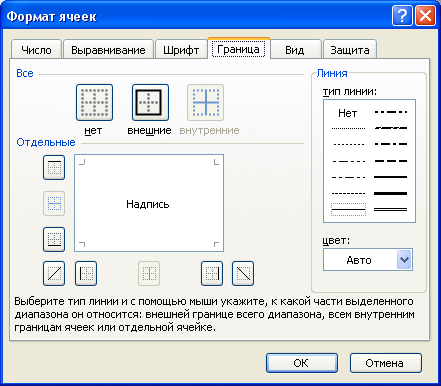
Task: Click the 'внутренние' inside borders preset
Action: point(205,103)
